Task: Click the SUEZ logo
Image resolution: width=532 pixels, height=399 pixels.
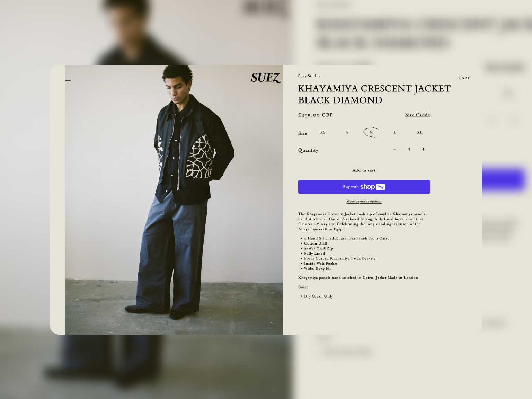Action: (266, 78)
